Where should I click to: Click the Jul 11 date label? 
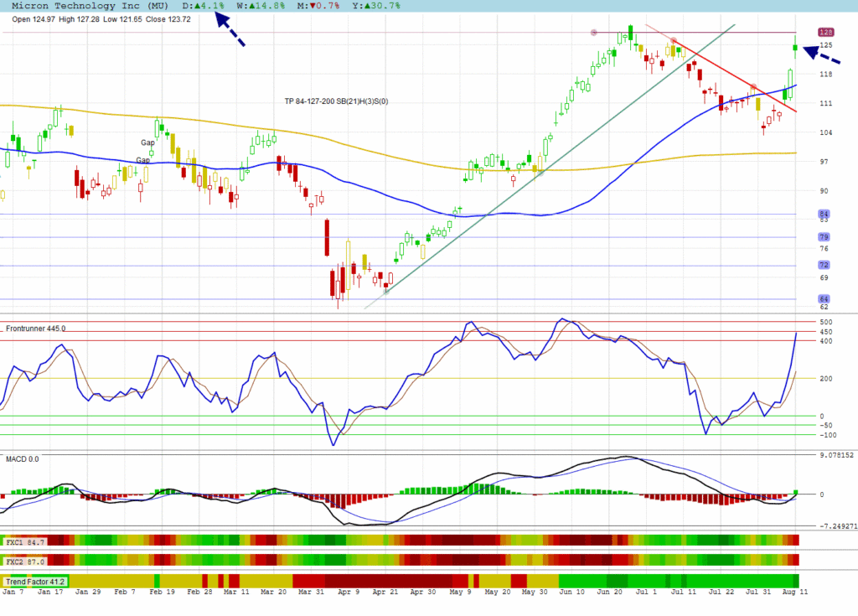684,592
